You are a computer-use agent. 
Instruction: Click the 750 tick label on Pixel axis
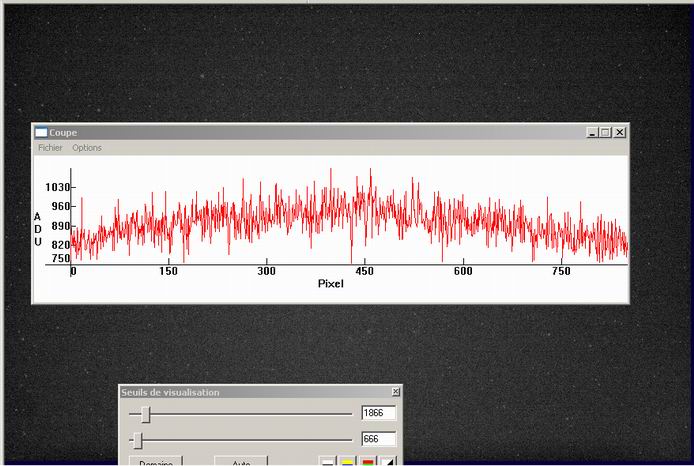(x=561, y=271)
